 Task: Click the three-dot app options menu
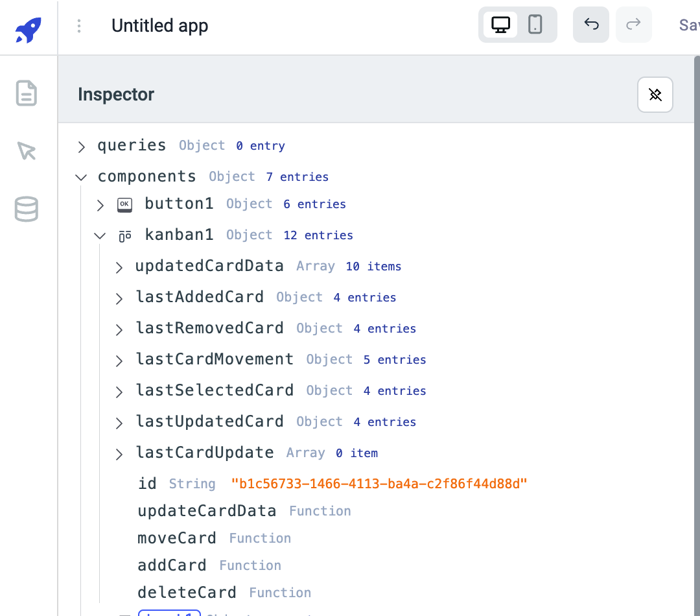tap(79, 26)
